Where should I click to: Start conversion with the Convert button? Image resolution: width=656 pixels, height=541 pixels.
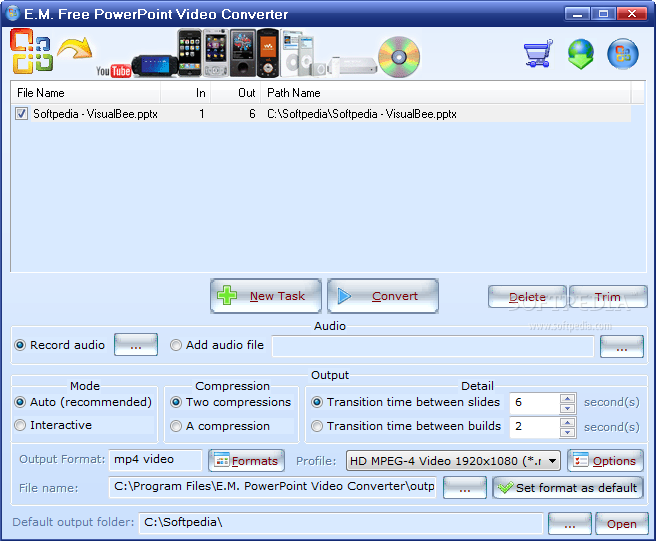[x=383, y=296]
